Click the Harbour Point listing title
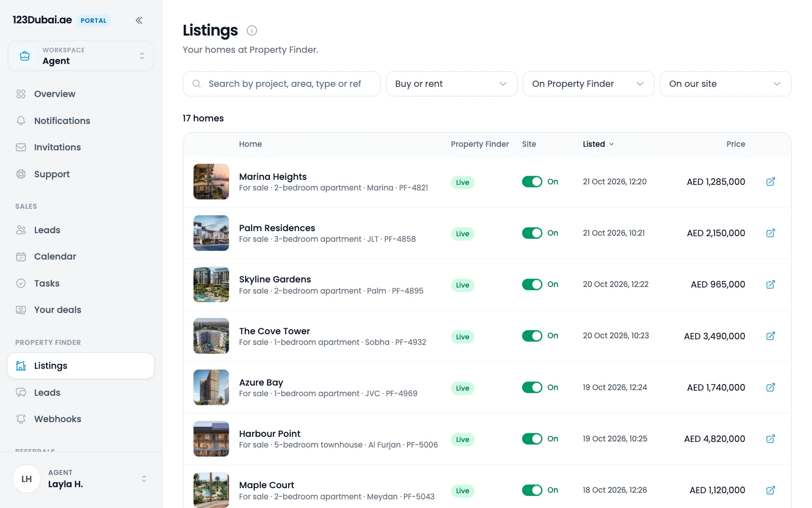 point(269,434)
